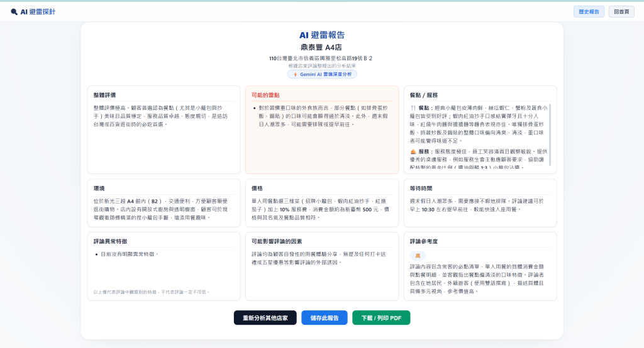Click the address line 110台灣臺北市信義區
Viewport: 644px width, 348px height.
coord(321,58)
